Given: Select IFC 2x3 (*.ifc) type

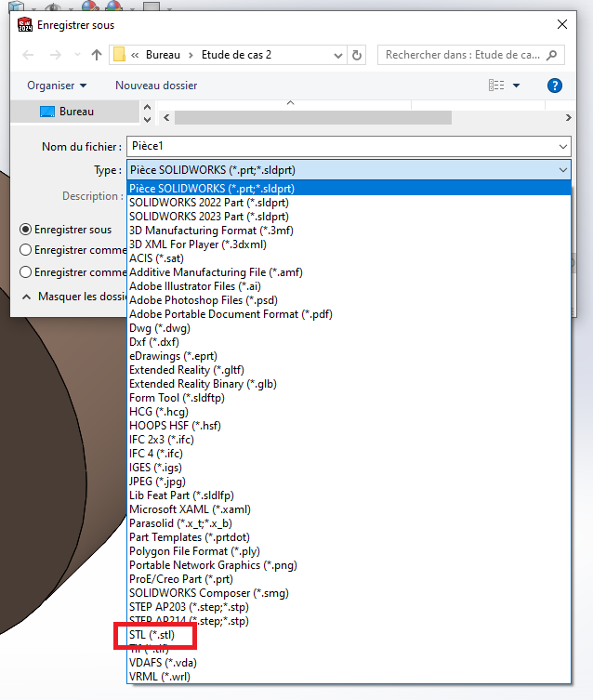Looking at the screenshot, I should pyautogui.click(x=349, y=440).
